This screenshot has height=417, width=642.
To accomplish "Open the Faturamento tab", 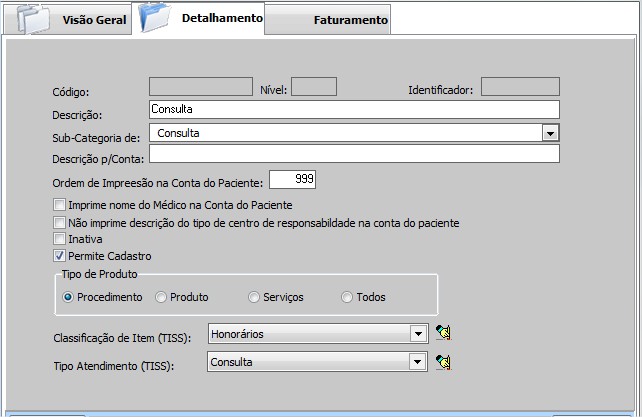I will point(328,20).
